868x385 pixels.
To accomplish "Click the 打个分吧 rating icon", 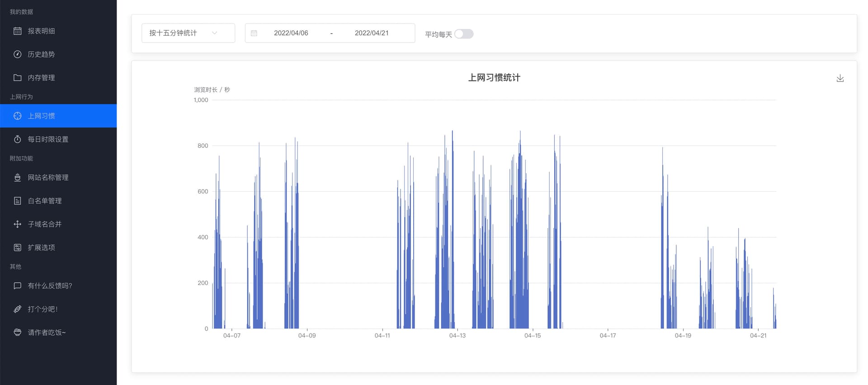I will click(17, 309).
